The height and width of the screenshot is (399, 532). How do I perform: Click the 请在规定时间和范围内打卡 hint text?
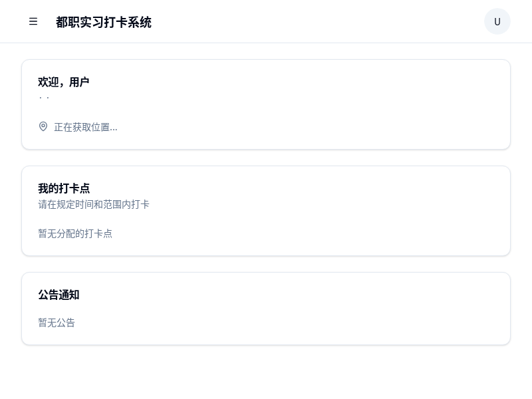pyautogui.click(x=94, y=204)
